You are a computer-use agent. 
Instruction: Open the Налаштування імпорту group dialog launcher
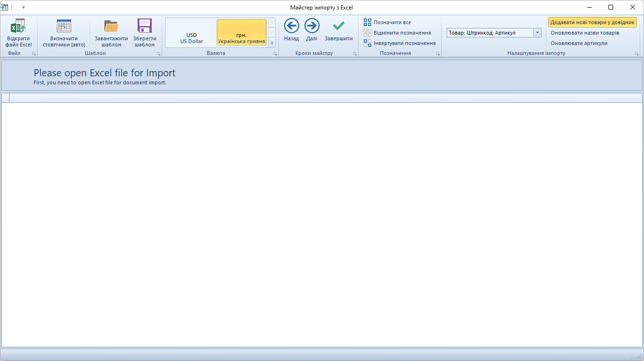pyautogui.click(x=637, y=54)
